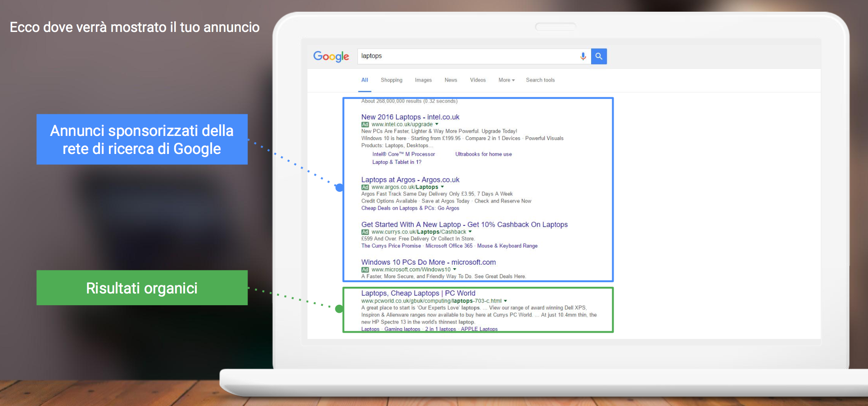This screenshot has width=868, height=406.
Task: Switch to the Shopping tab
Action: coord(392,80)
